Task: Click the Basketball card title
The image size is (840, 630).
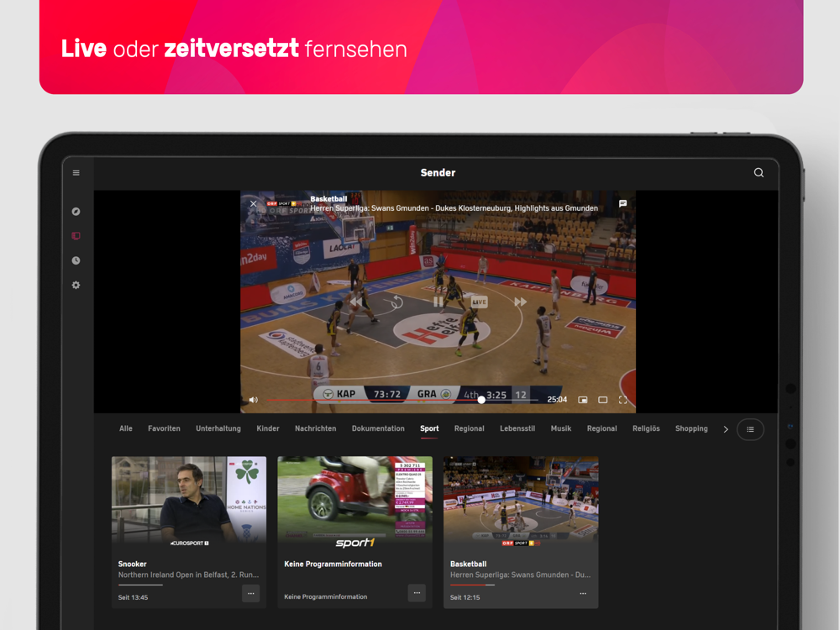Action: (x=468, y=564)
